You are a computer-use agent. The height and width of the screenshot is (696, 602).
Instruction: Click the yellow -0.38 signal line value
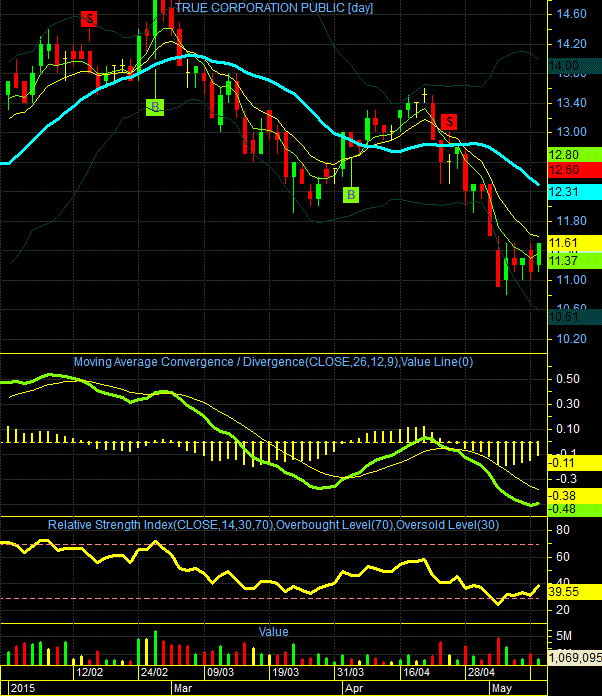click(x=575, y=496)
